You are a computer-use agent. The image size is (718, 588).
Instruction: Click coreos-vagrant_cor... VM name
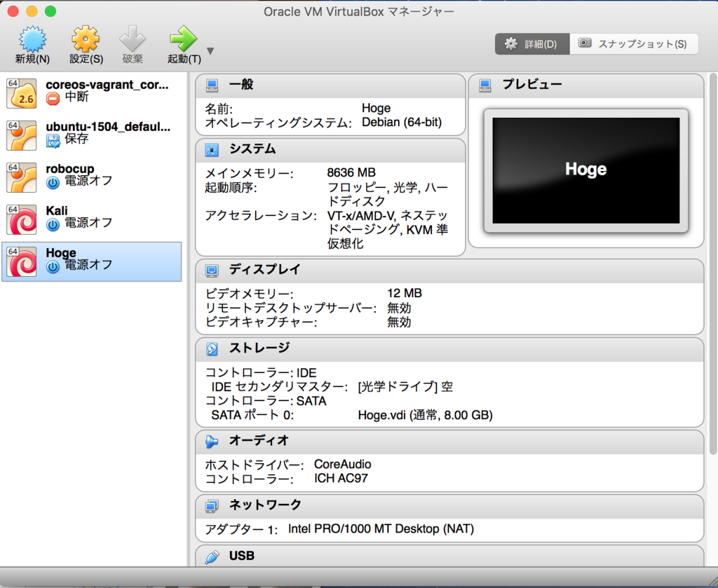(107, 85)
